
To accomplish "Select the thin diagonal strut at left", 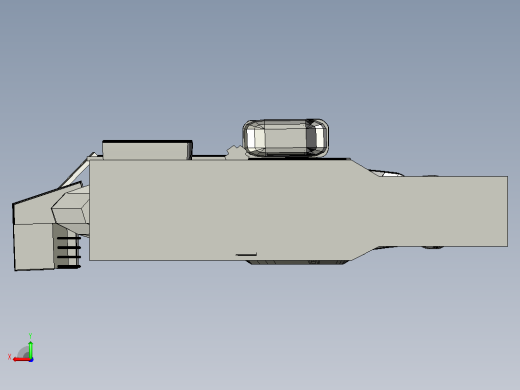I will click(x=74, y=173).
